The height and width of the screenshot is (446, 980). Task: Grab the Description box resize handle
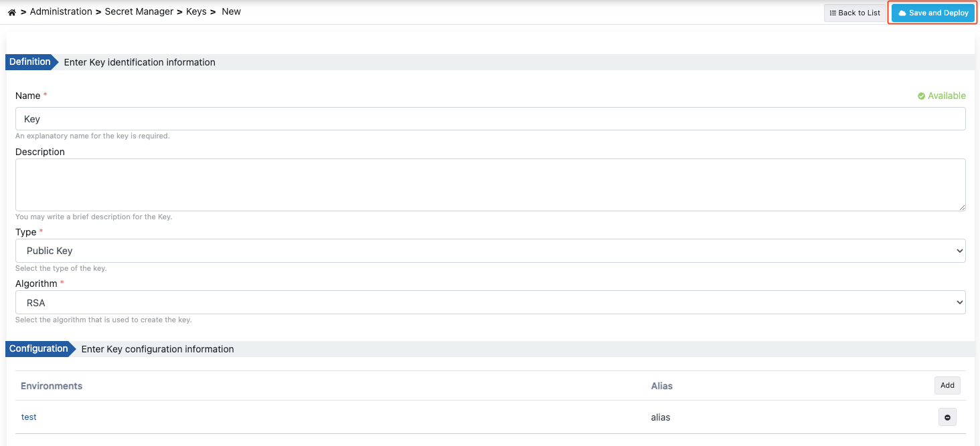962,208
